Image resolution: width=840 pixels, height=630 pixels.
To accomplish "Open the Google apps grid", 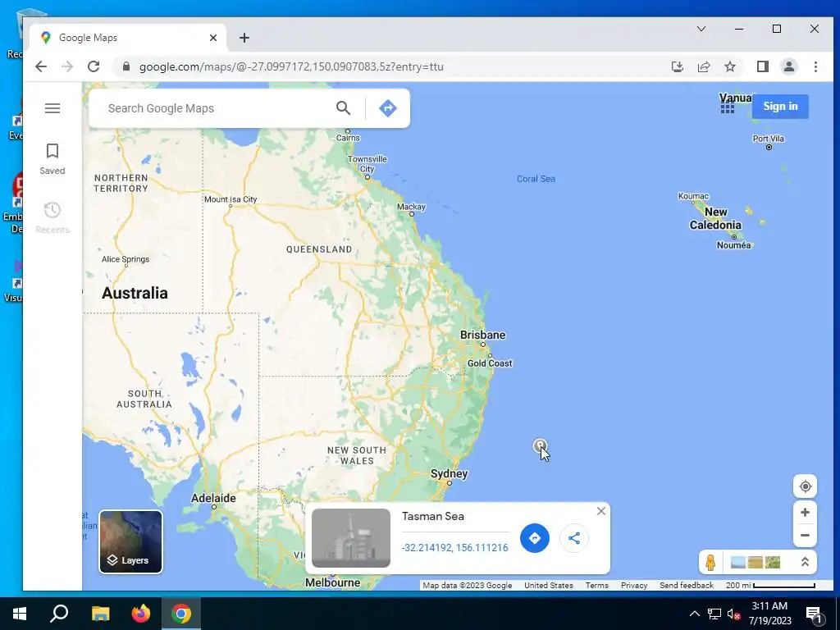I will (x=728, y=107).
